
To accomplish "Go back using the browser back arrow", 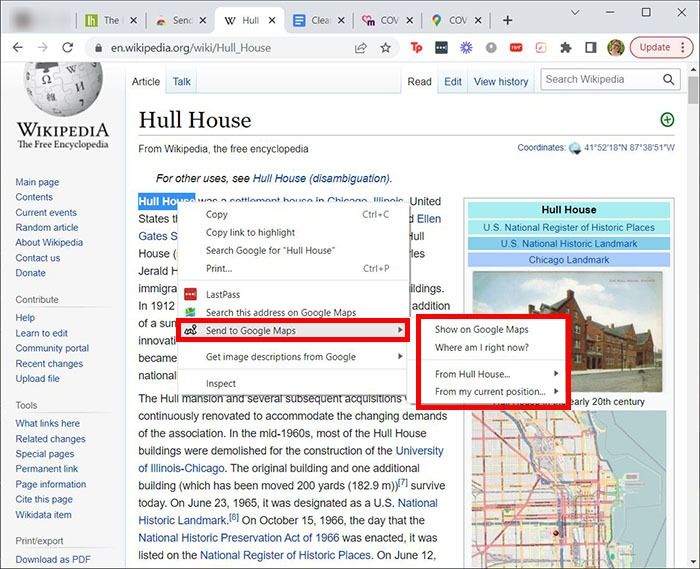I will click(x=17, y=47).
